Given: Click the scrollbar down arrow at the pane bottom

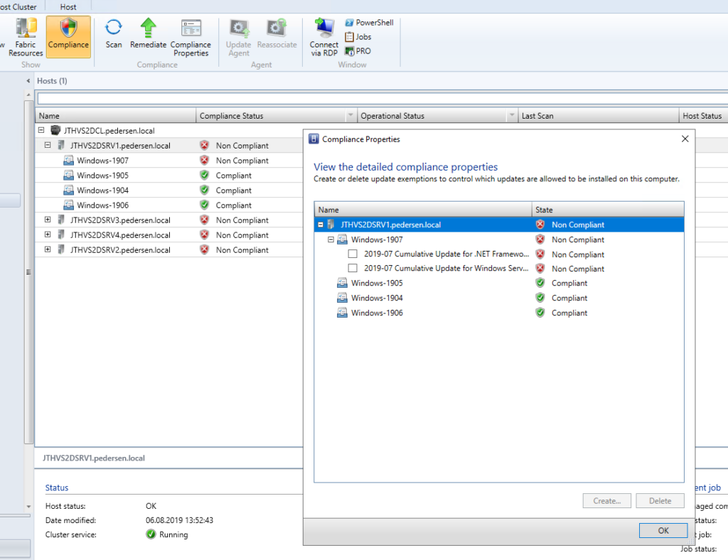Looking at the screenshot, I should [28, 507].
